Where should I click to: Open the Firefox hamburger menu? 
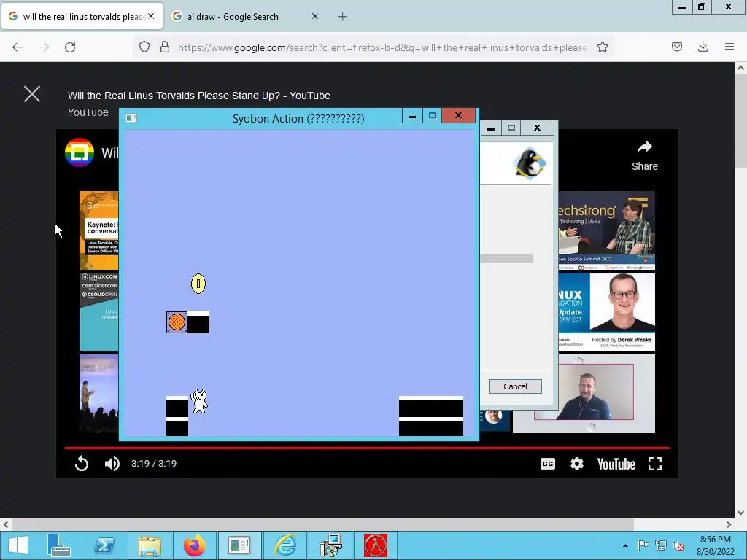729,47
